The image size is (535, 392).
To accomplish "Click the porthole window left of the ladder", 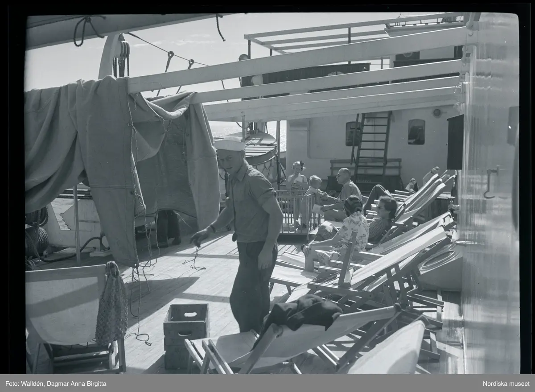I will coord(353,133).
